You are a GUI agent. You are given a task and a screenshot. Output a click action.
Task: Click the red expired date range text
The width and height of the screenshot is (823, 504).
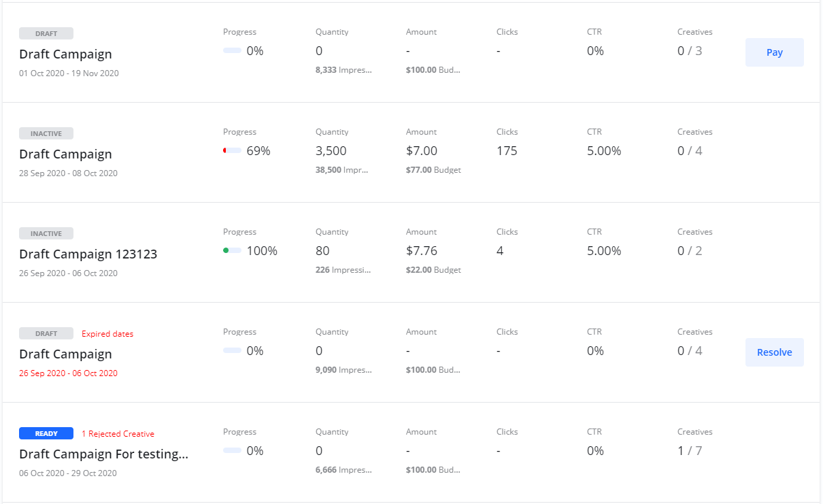68,373
